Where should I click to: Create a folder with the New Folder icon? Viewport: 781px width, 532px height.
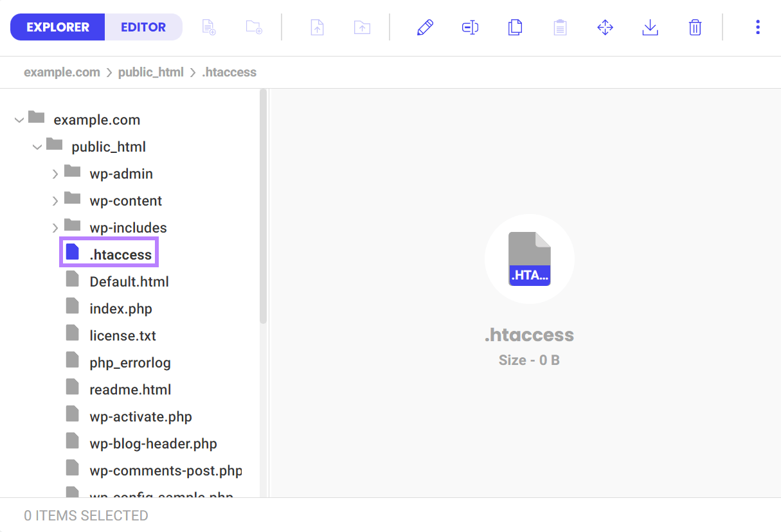point(253,27)
